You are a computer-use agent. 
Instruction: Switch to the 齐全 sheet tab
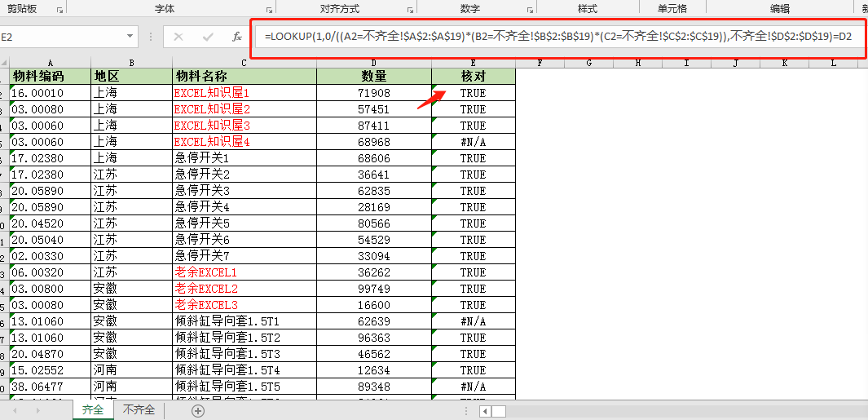92,410
